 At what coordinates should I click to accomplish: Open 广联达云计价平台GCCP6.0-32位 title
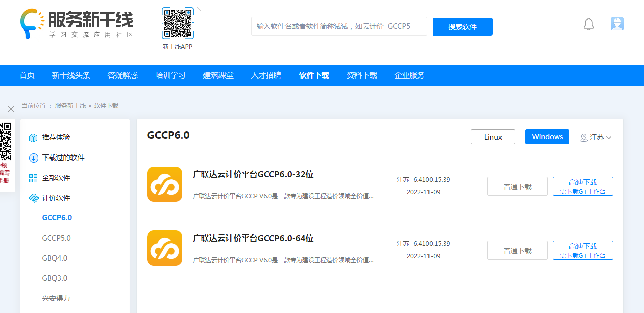pyautogui.click(x=253, y=174)
